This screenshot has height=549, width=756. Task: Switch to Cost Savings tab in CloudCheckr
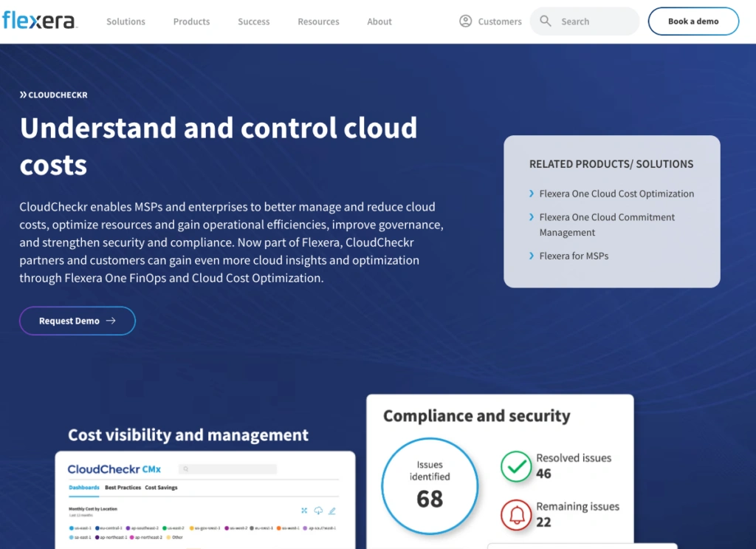tap(161, 488)
